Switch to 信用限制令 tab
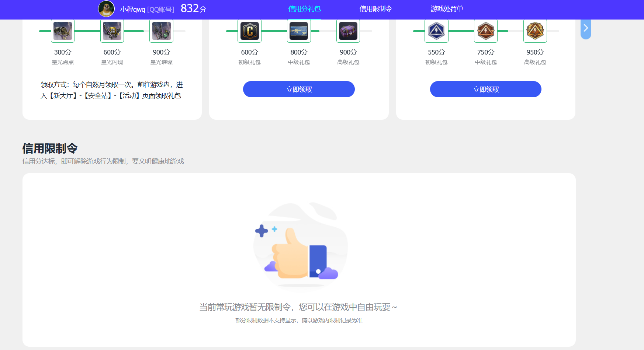 375,9
